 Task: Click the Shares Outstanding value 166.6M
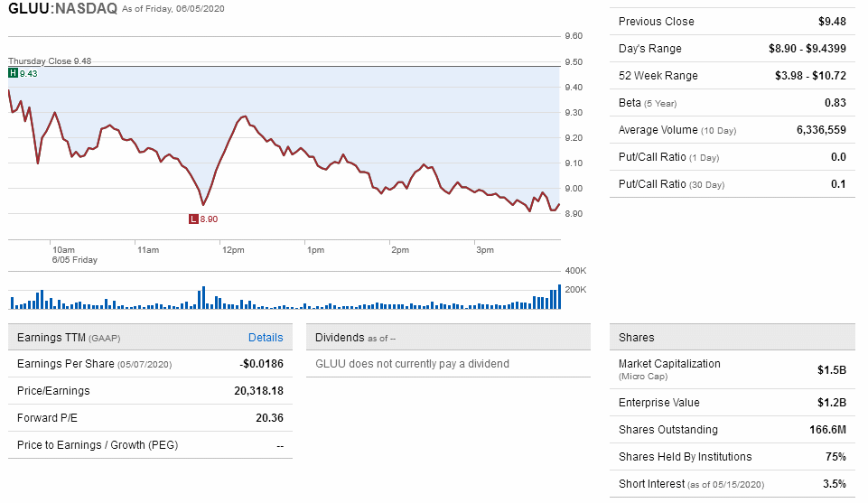(827, 430)
